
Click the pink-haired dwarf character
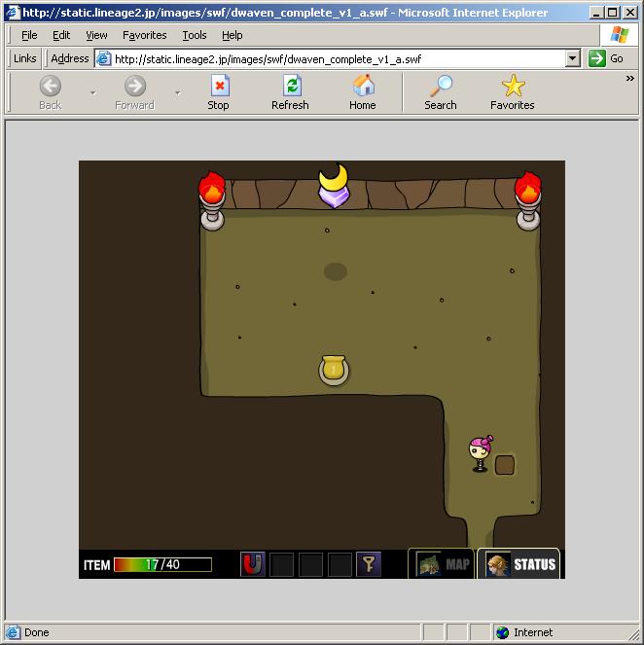[x=481, y=453]
